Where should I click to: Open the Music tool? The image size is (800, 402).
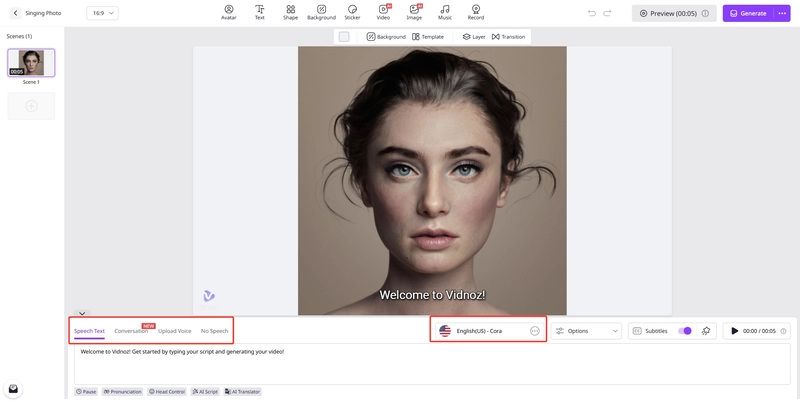click(x=445, y=12)
